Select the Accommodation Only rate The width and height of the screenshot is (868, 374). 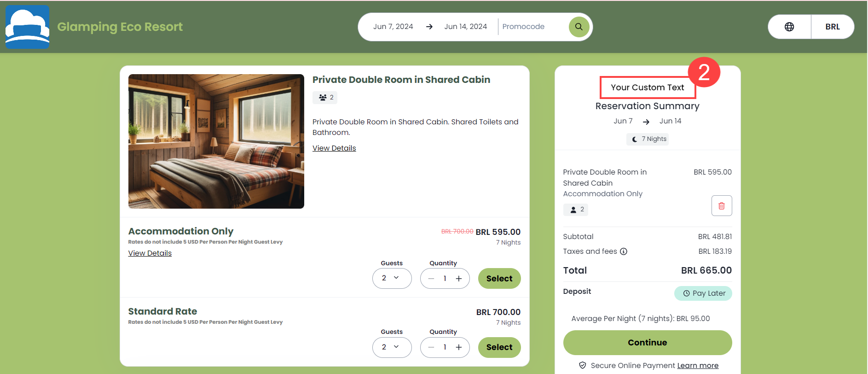tap(499, 278)
